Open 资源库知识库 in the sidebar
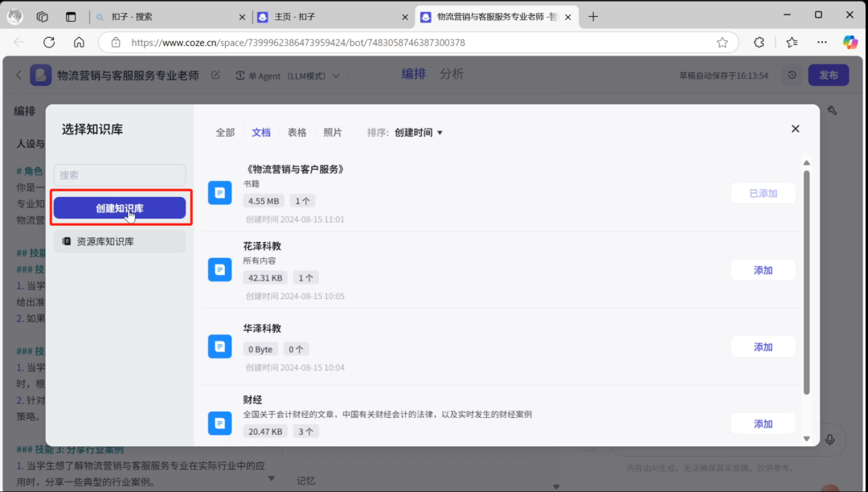 (119, 241)
